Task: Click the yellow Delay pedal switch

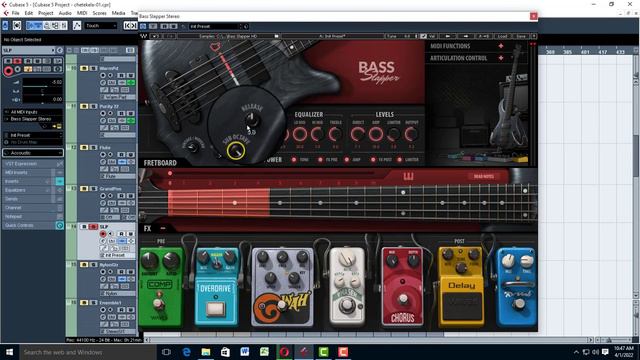Action: pos(462,306)
